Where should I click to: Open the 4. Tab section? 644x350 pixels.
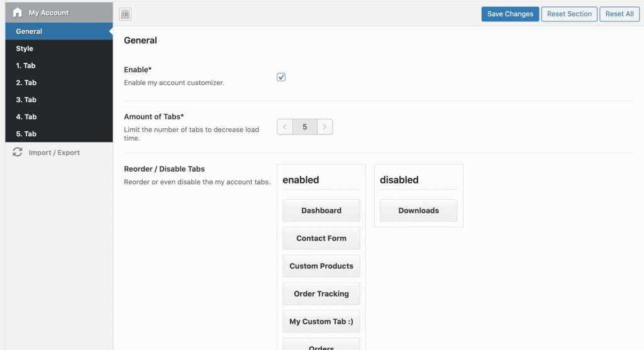(x=58, y=117)
